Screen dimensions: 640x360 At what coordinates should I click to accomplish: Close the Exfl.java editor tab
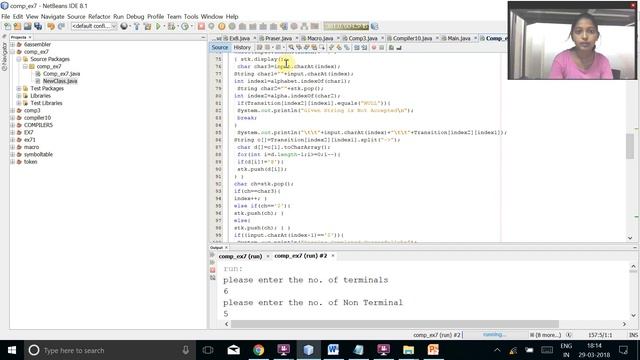point(254,38)
